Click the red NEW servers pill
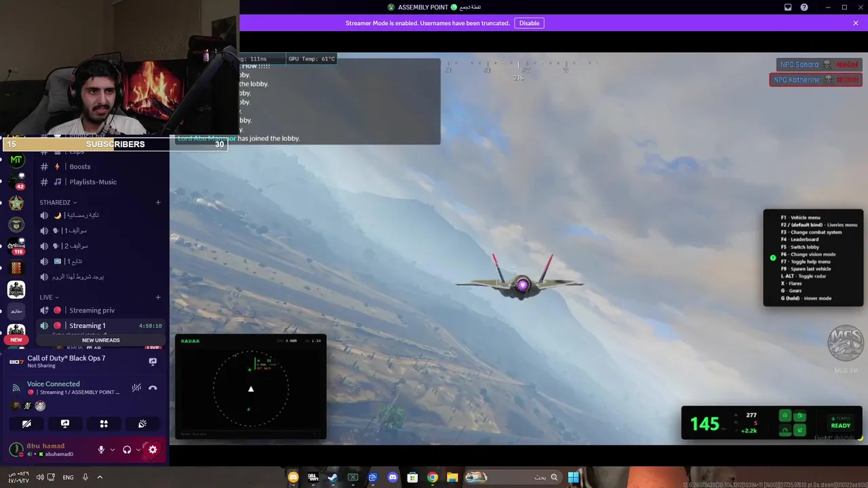 point(16,340)
